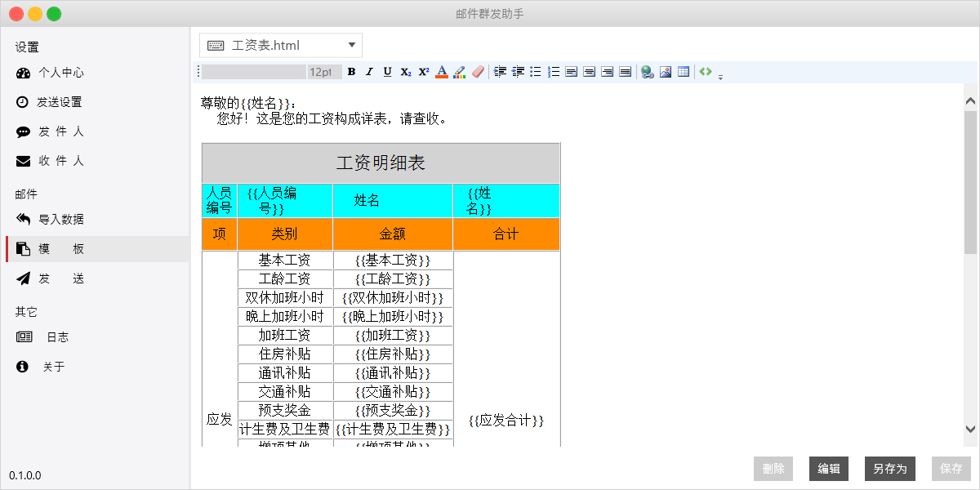The height and width of the screenshot is (490, 980).
Task: Click the {{应发合计}} placeholder cell
Action: (x=506, y=421)
